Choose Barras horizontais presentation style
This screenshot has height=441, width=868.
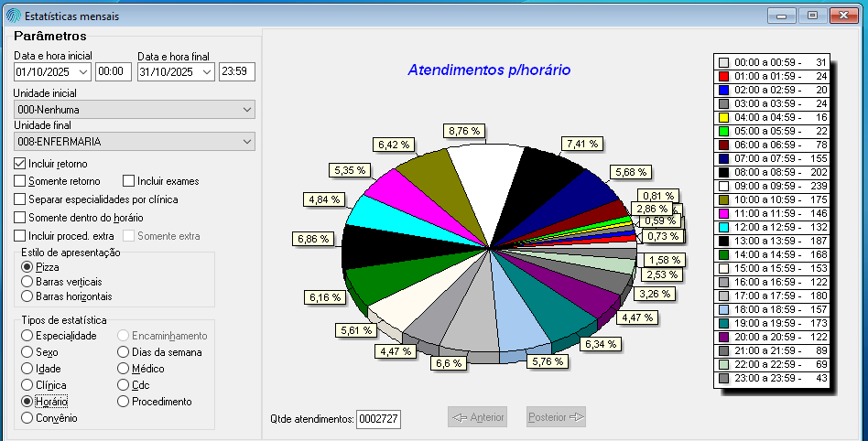pyautogui.click(x=27, y=296)
